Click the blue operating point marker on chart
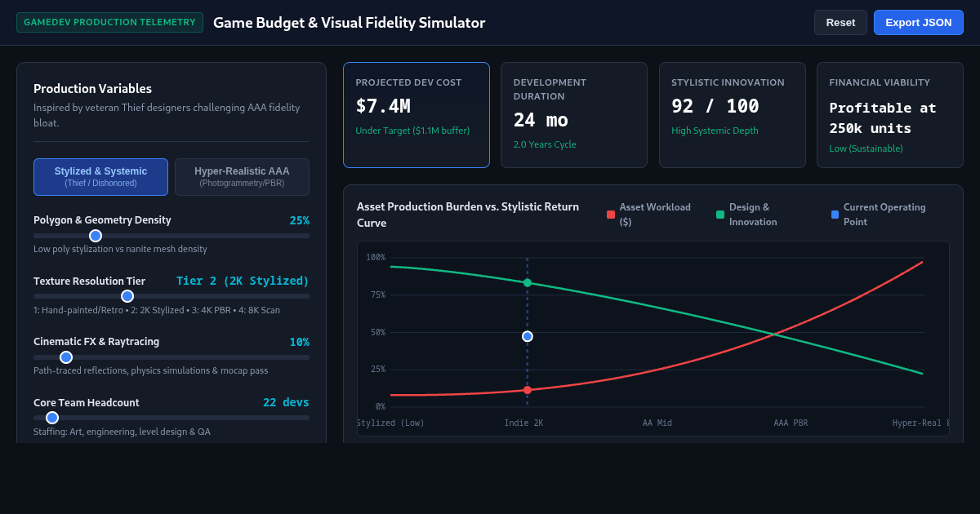The height and width of the screenshot is (514, 980). tap(528, 336)
